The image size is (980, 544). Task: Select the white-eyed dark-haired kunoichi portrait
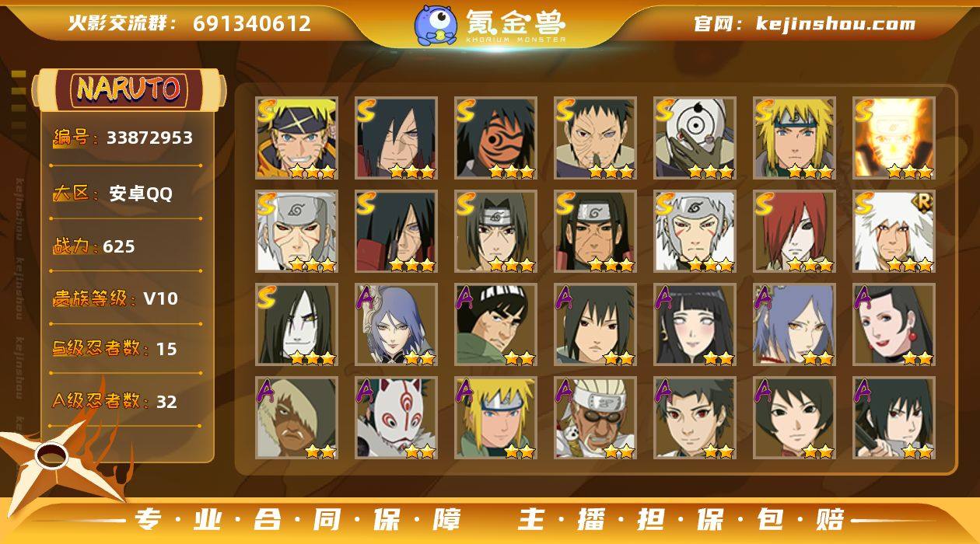695,325
